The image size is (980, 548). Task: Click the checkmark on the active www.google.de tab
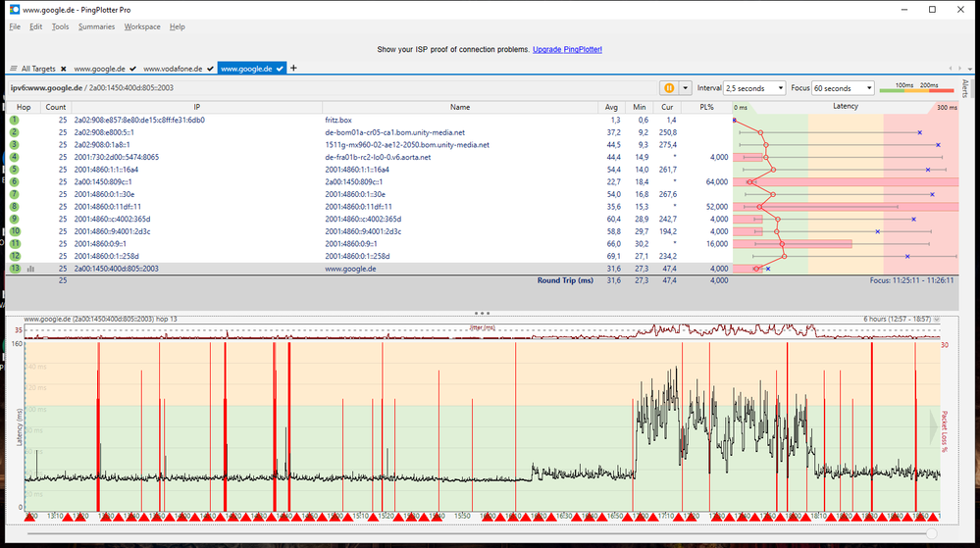coord(280,69)
